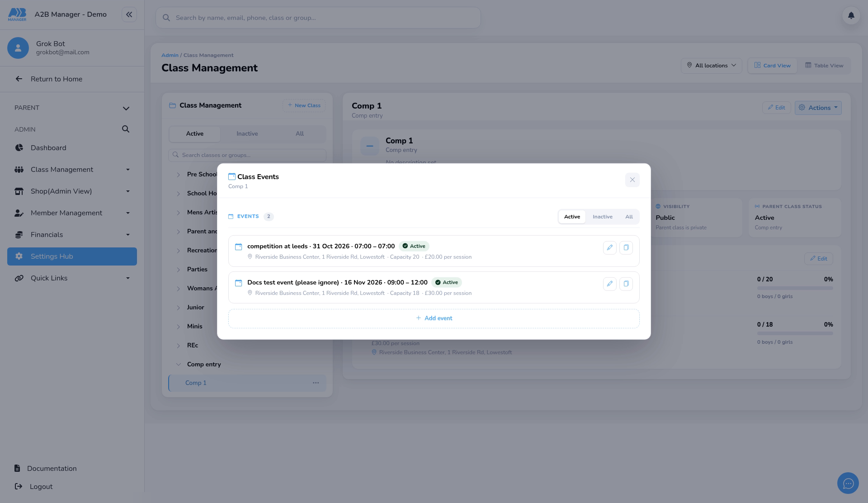Click the A2B Manager logo
This screenshot has width=868, height=503.
coord(17,14)
